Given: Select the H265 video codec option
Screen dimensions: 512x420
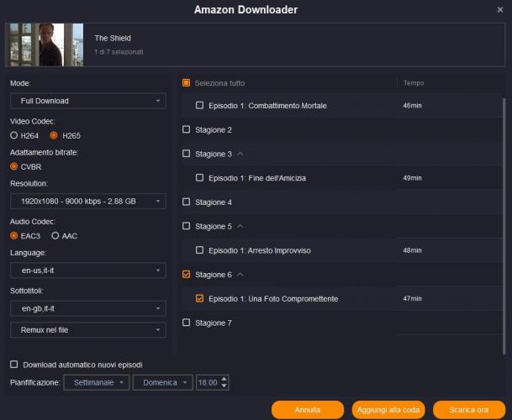Looking at the screenshot, I should click(x=54, y=134).
